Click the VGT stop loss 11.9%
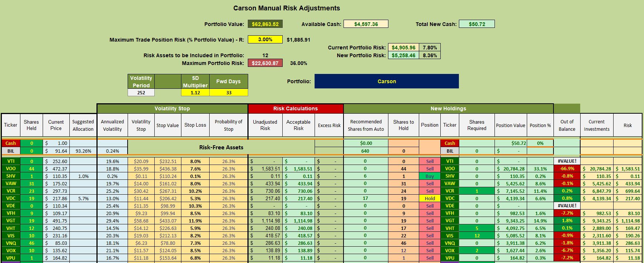This screenshot has width=644, height=263. 195,221
